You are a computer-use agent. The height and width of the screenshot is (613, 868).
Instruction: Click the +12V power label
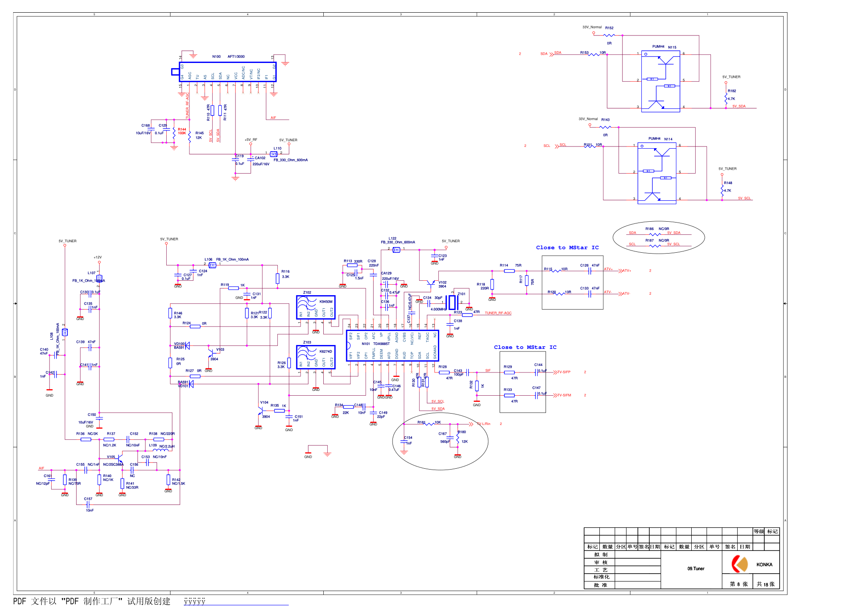click(x=98, y=258)
